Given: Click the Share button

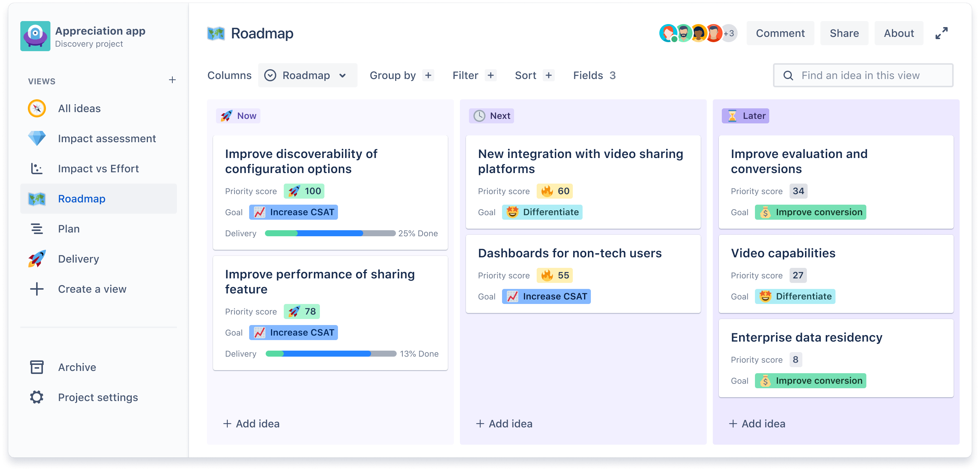Looking at the screenshot, I should coord(844,34).
